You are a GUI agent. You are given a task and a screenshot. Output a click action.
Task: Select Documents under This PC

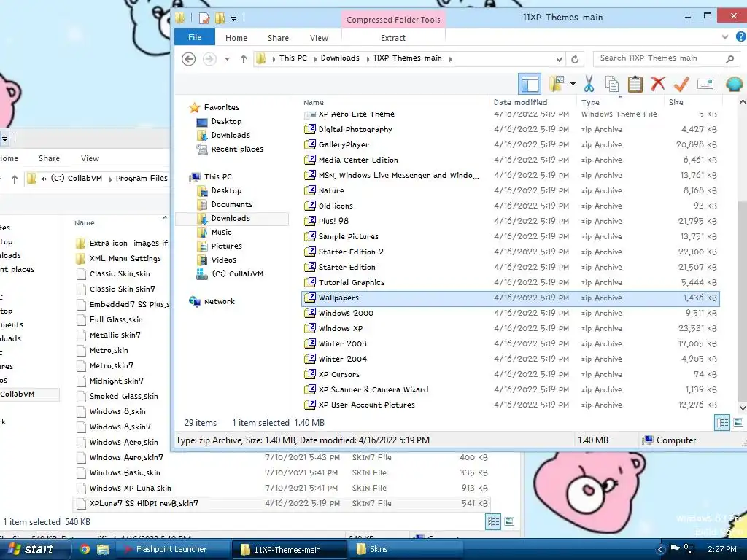(x=231, y=204)
